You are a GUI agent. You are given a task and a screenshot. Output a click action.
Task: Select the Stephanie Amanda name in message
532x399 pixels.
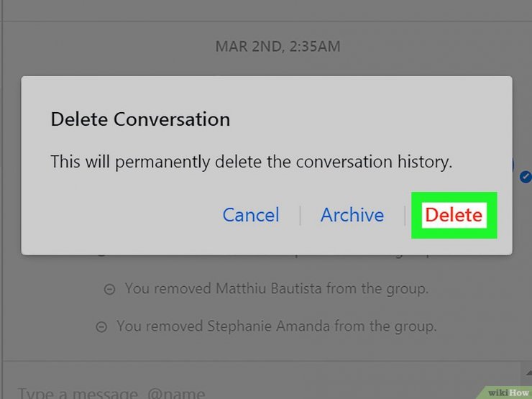tap(268, 326)
